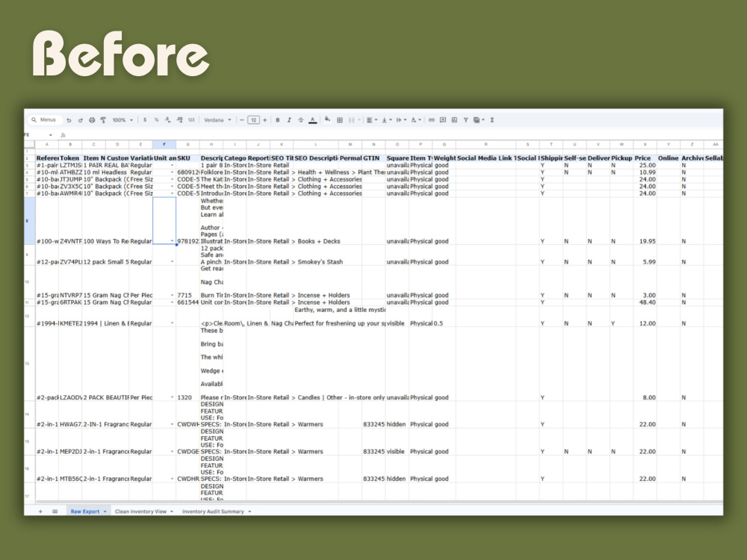Click 'In-Store Retail > Smokey's Stash' cell
Viewport: 747px width, 560px height.
[x=295, y=262]
